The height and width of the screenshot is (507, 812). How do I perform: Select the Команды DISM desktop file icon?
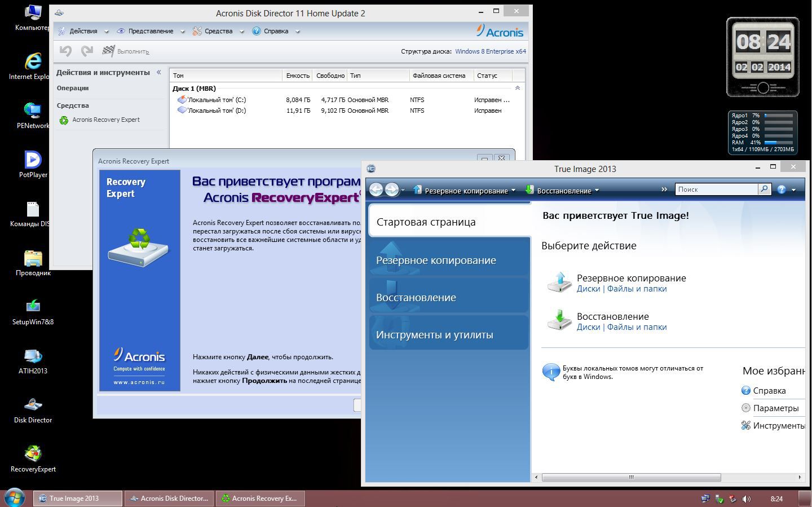tap(33, 213)
